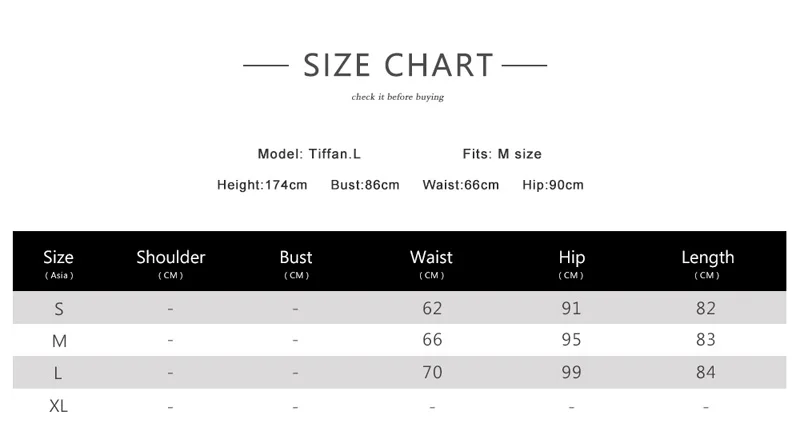The width and height of the screenshot is (800, 423).
Task: Select the Waist column header
Action: 431,262
